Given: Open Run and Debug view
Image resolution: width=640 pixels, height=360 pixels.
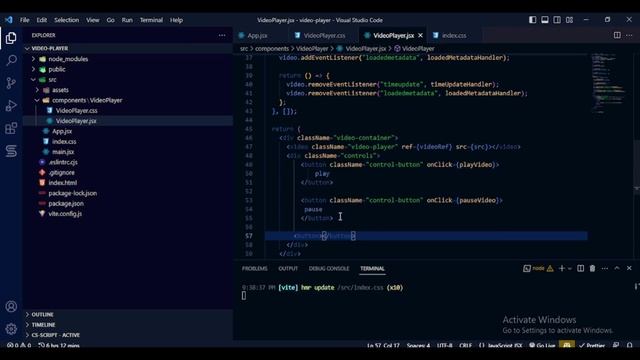Looking at the screenshot, I should pos(11,106).
